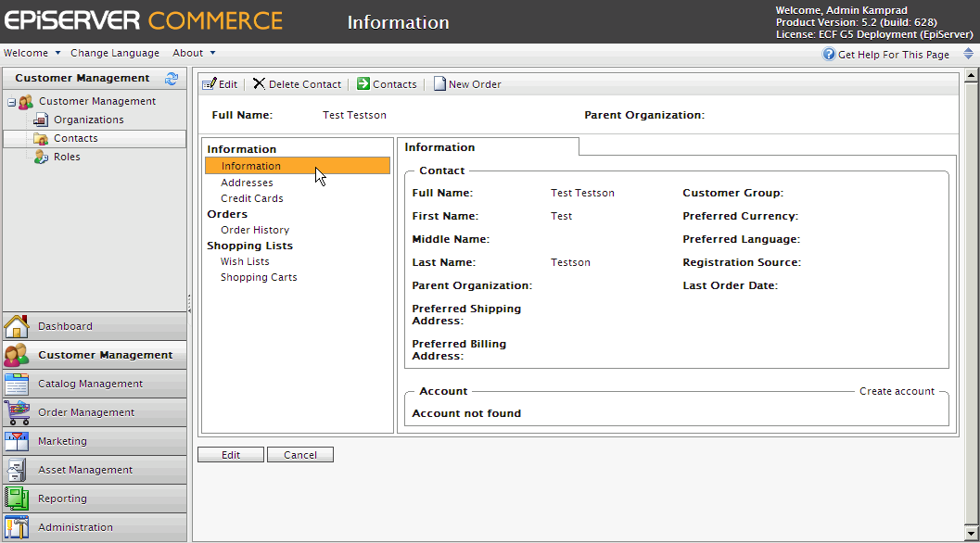Select the Information tab

tap(439, 147)
